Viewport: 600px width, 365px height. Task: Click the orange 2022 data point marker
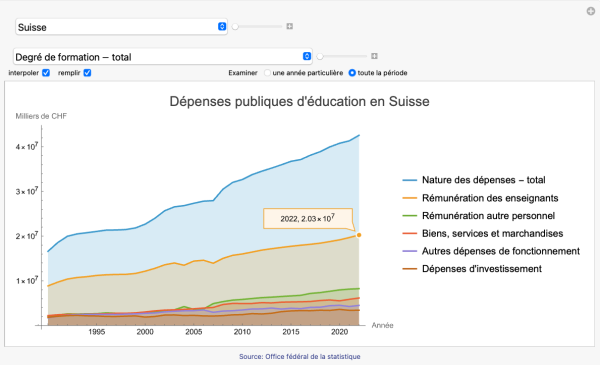pos(359,235)
